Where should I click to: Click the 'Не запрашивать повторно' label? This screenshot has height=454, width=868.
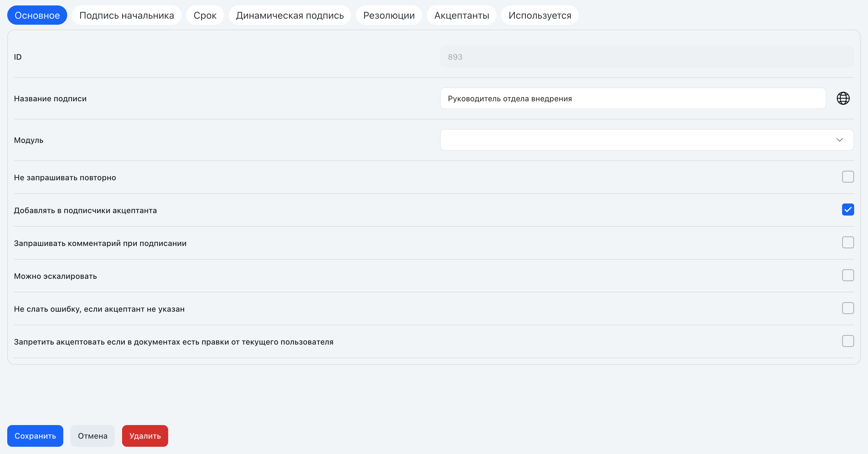65,178
